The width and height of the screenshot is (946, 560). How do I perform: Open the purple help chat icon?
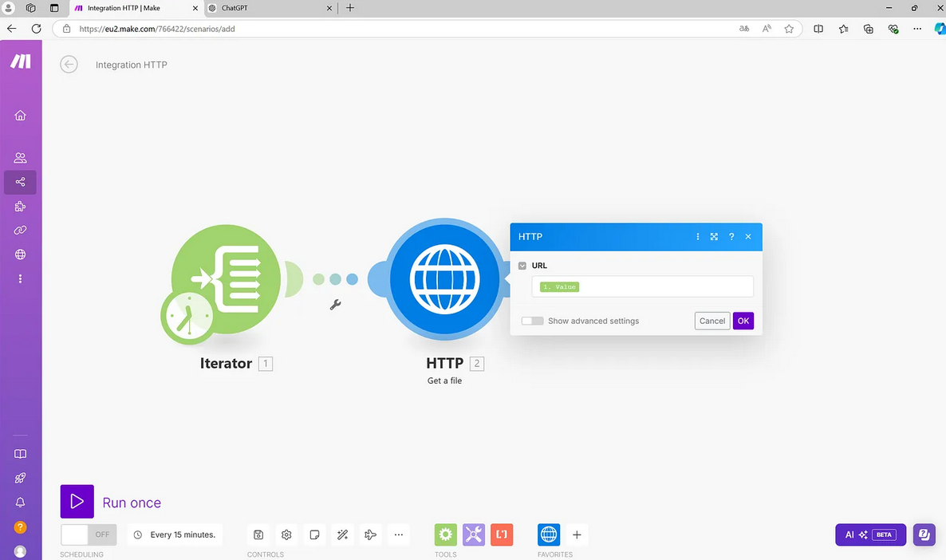[924, 534]
